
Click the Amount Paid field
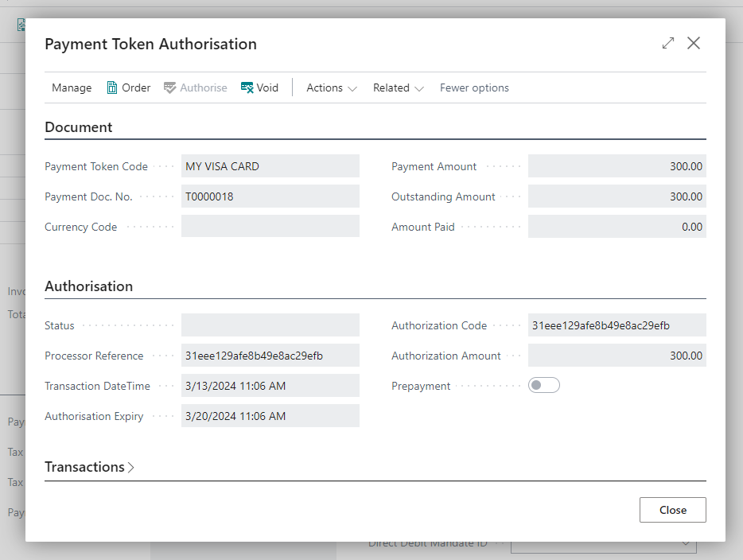(x=617, y=227)
